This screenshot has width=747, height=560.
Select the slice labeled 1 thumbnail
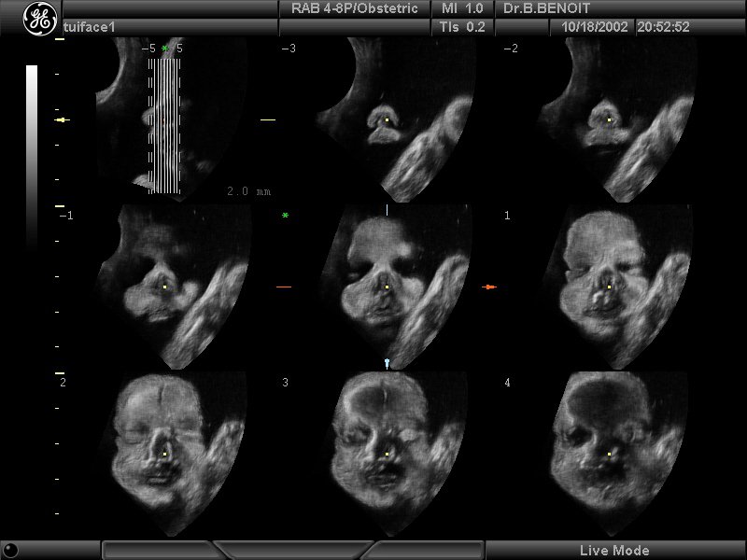(x=618, y=287)
